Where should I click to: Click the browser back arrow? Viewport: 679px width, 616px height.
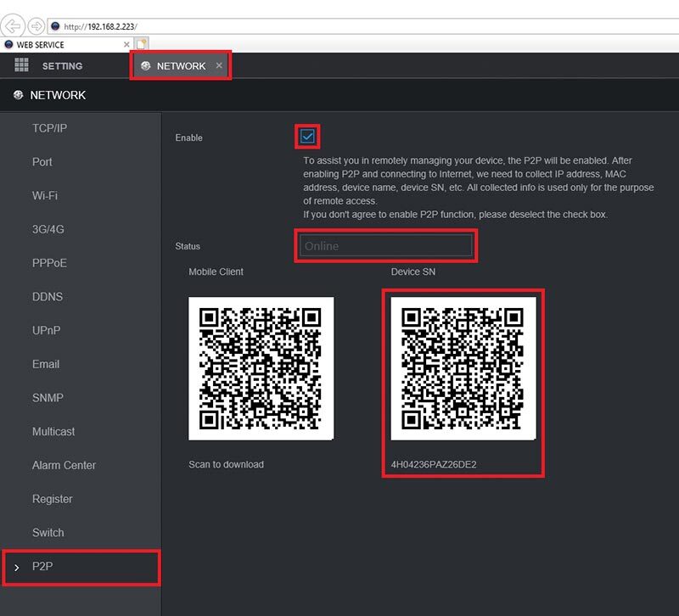click(x=12, y=25)
